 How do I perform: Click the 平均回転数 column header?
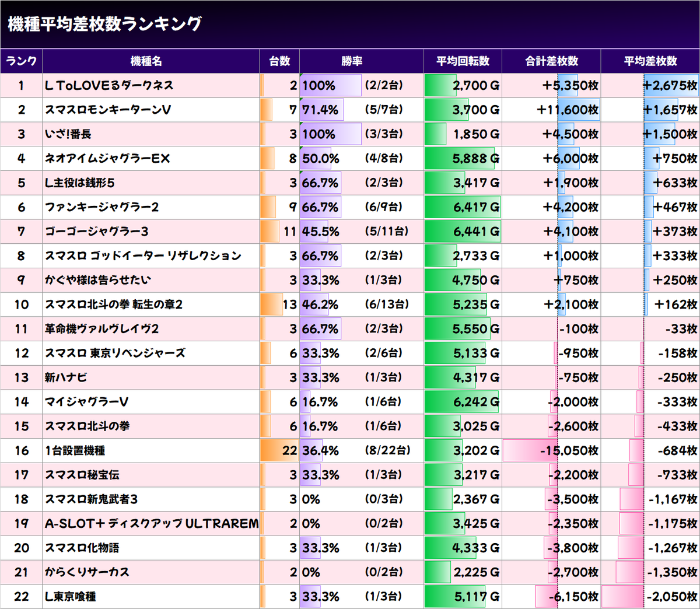pyautogui.click(x=463, y=61)
